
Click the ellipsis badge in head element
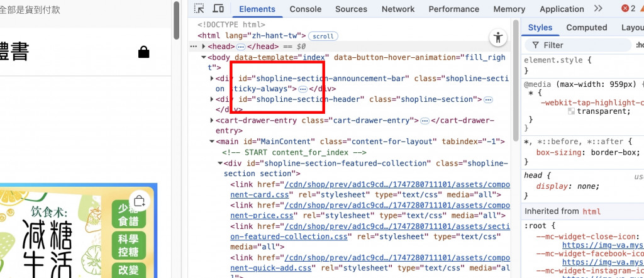tap(241, 47)
